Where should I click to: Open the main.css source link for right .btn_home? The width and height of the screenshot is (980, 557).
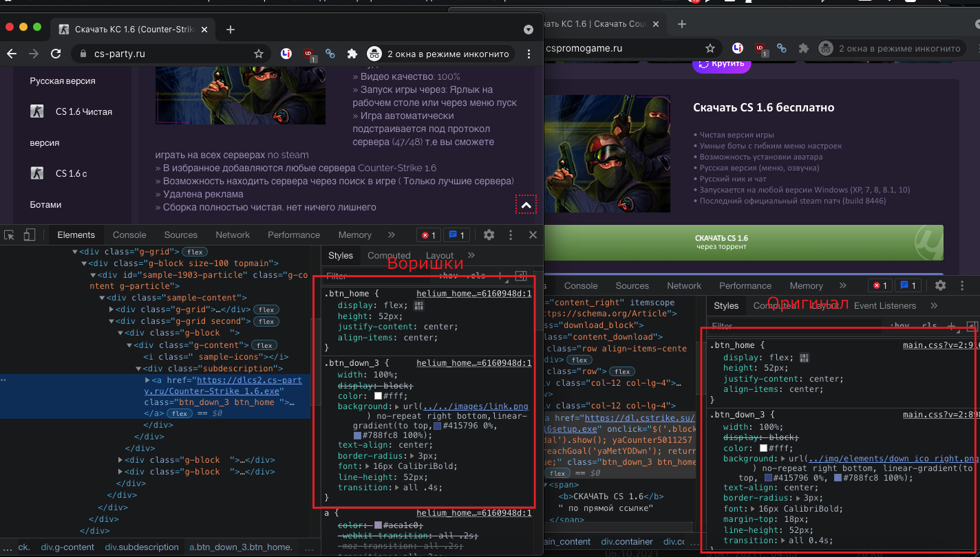939,345
